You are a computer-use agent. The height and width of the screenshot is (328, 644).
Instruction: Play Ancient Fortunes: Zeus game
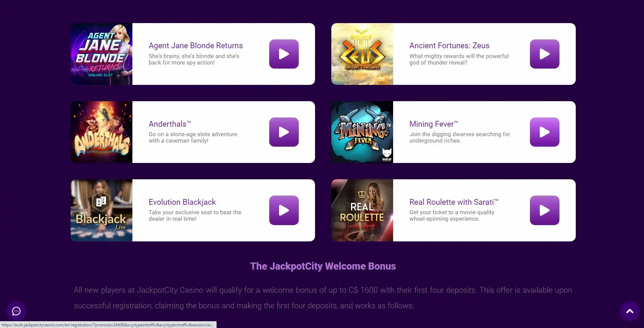[x=545, y=54]
